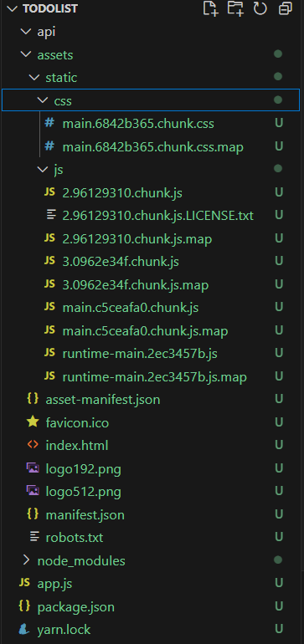
Task: Click JS icon of 3.0962e34f.chunk.js.map
Action: pos(49,284)
